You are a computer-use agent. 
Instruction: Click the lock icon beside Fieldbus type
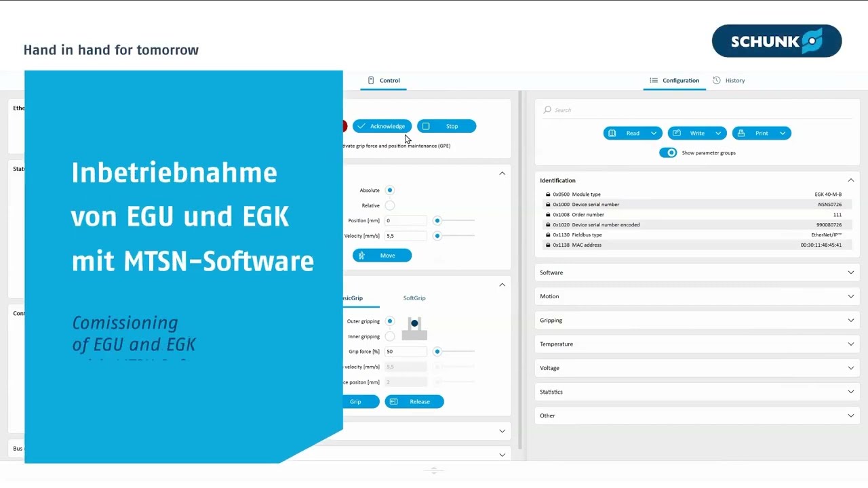[548, 235]
